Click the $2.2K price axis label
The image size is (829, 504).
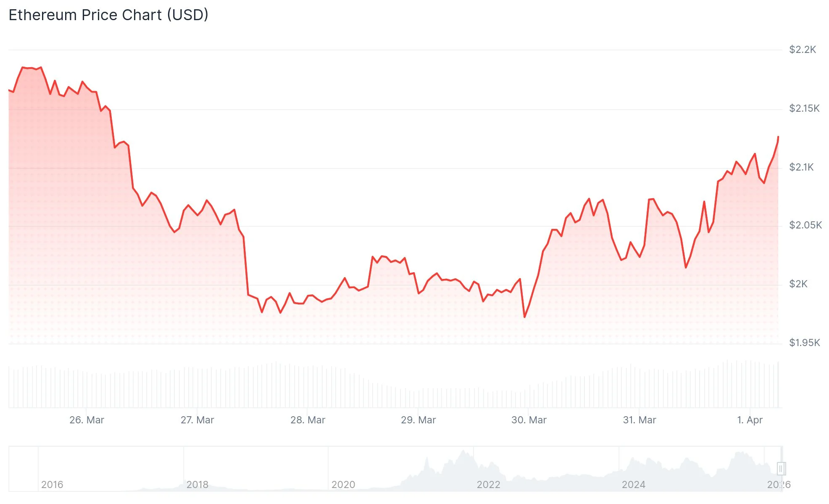click(x=803, y=50)
